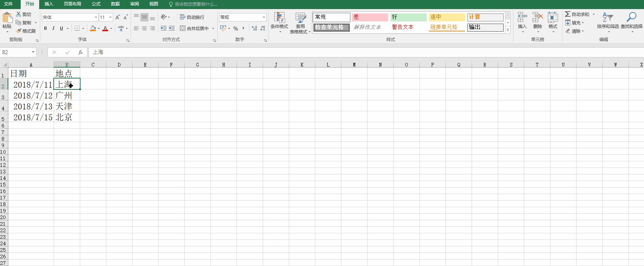Viewport: 644px width, 266px height.
Task: Switch to the 数据 ribbon tab
Action: click(115, 4)
